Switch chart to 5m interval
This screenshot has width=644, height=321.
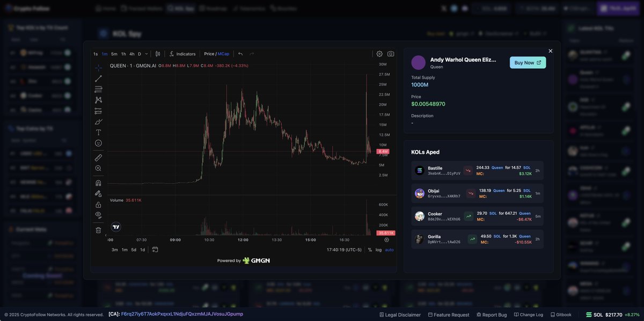pos(114,54)
